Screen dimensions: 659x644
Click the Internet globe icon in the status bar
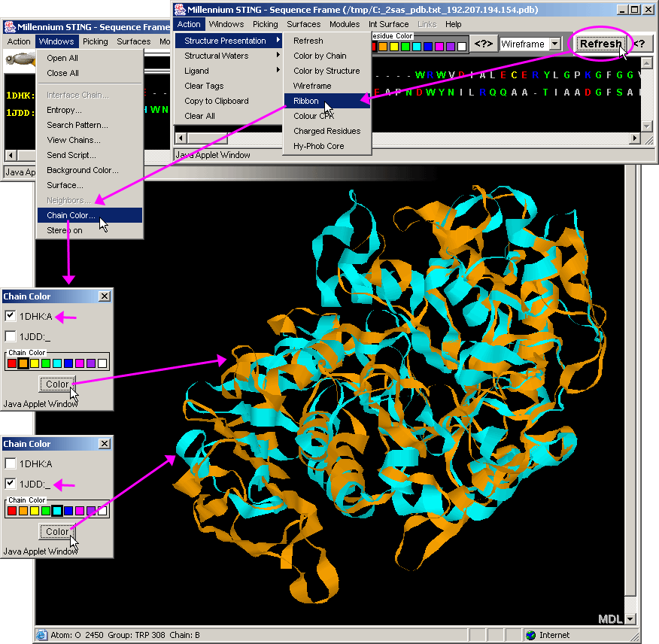531,635
